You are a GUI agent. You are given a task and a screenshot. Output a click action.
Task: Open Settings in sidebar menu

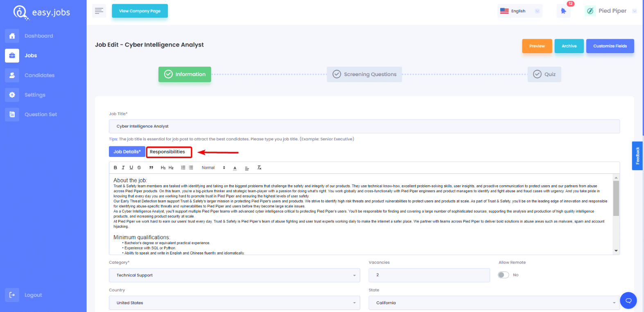point(35,95)
